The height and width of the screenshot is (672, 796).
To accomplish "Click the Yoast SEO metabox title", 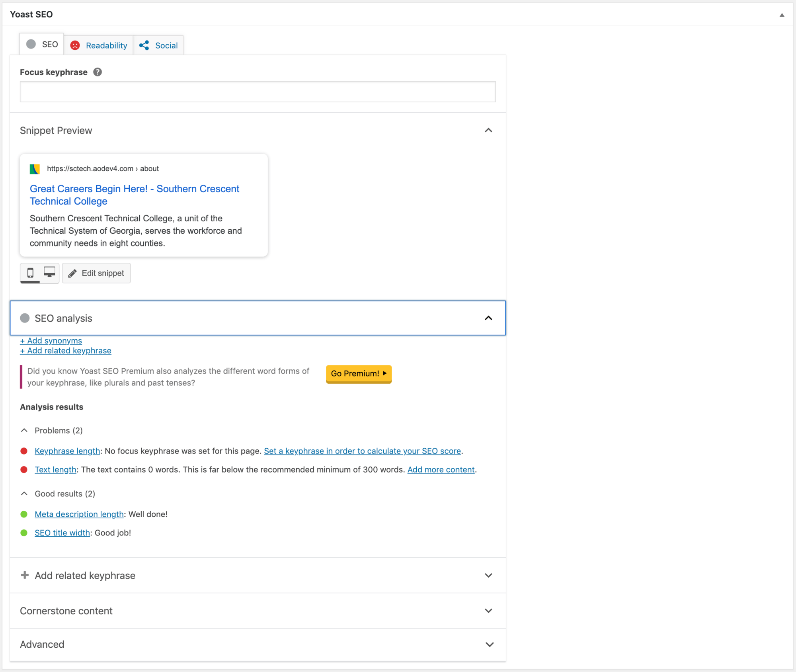I will pyautogui.click(x=31, y=15).
